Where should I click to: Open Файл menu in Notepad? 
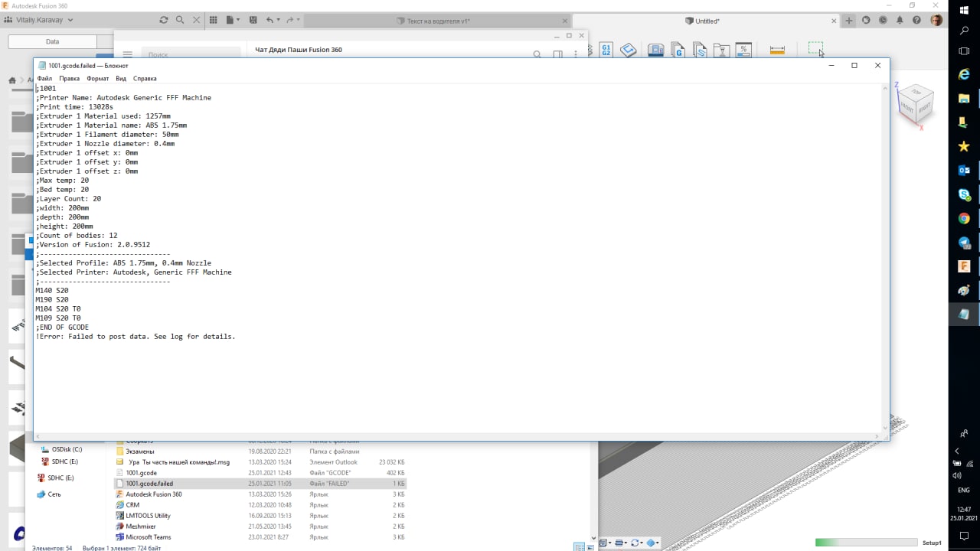coord(44,78)
